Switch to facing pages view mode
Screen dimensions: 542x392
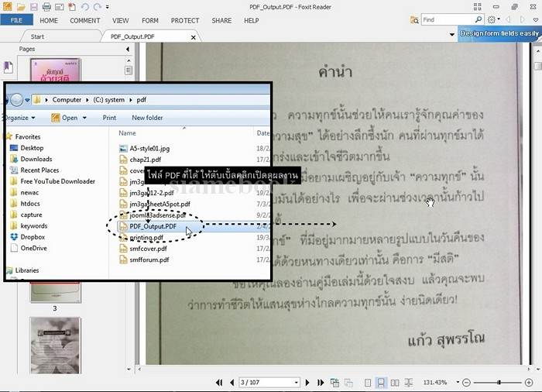(x=394, y=382)
